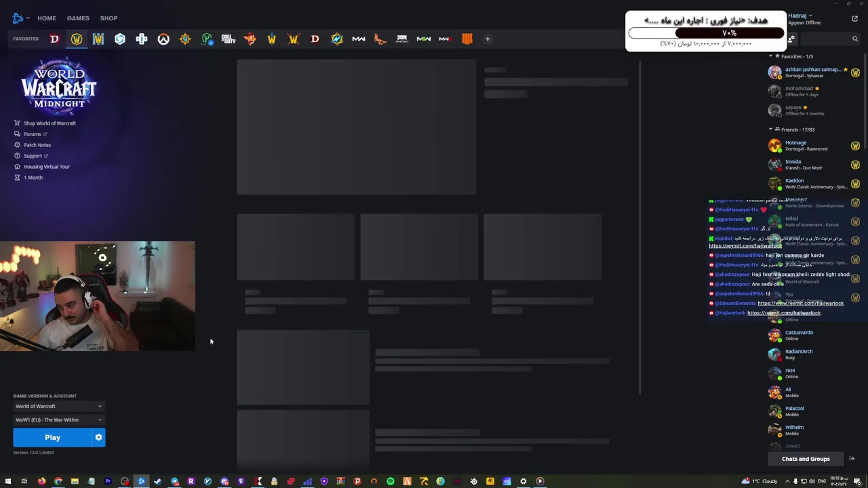
Task: Select friend Hotmage in the list
Action: coord(814,146)
